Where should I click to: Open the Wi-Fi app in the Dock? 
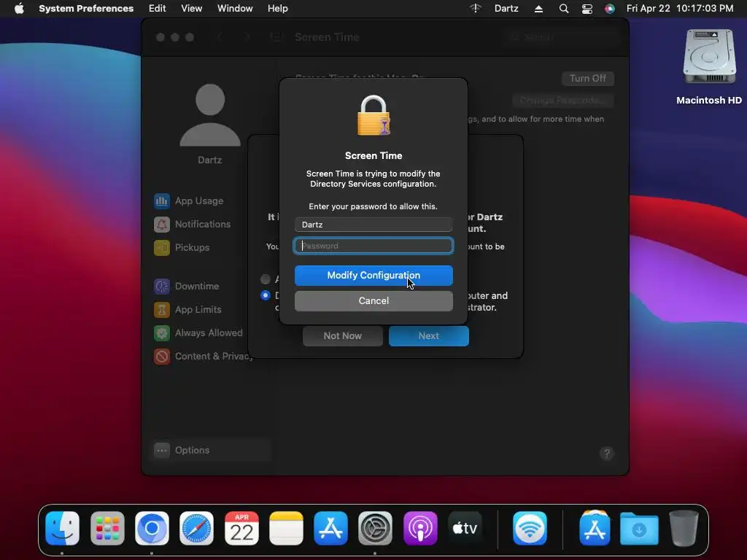click(x=530, y=529)
